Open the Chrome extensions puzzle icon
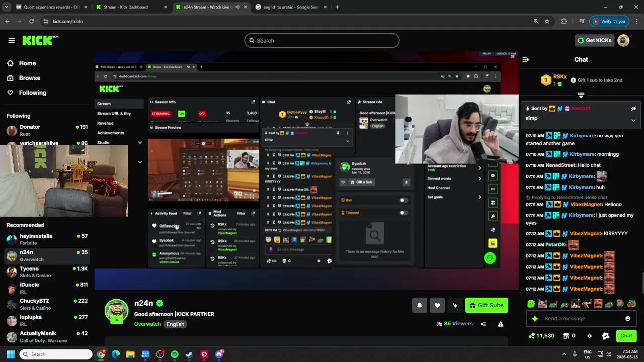Viewport: 644px width, 362px height. click(x=564, y=21)
